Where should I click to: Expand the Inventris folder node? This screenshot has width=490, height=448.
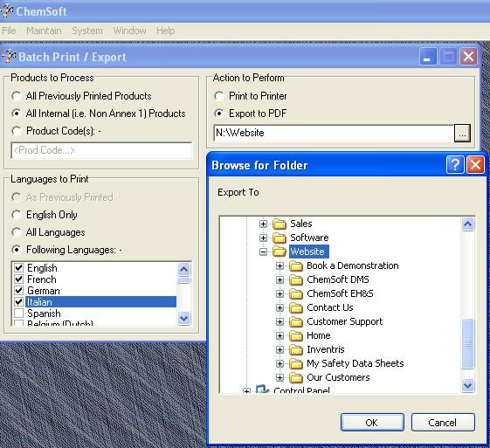(x=280, y=350)
